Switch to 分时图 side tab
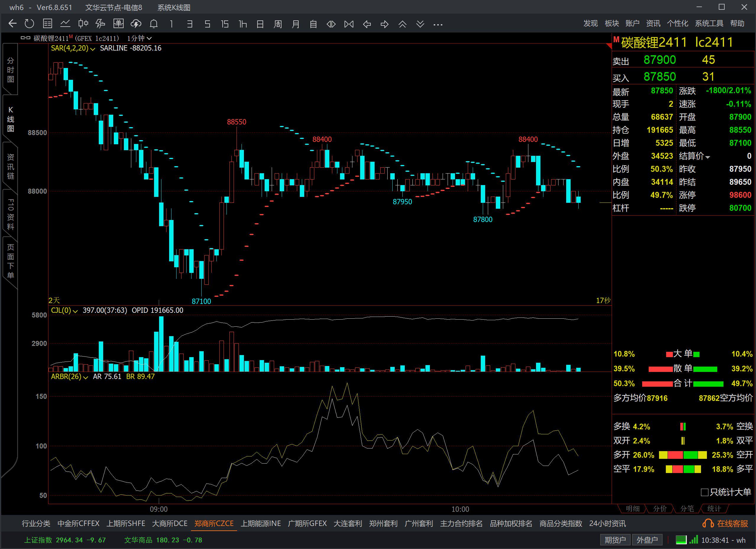This screenshot has height=549, width=756. click(10, 70)
